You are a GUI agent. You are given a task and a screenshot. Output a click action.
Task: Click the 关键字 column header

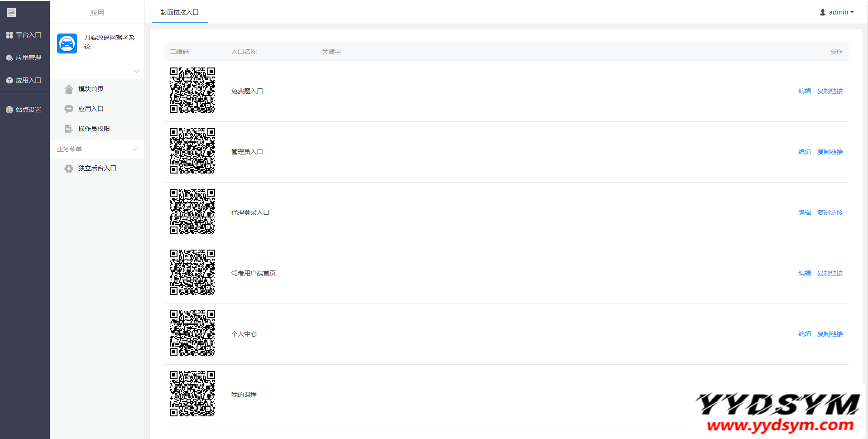[x=331, y=52]
